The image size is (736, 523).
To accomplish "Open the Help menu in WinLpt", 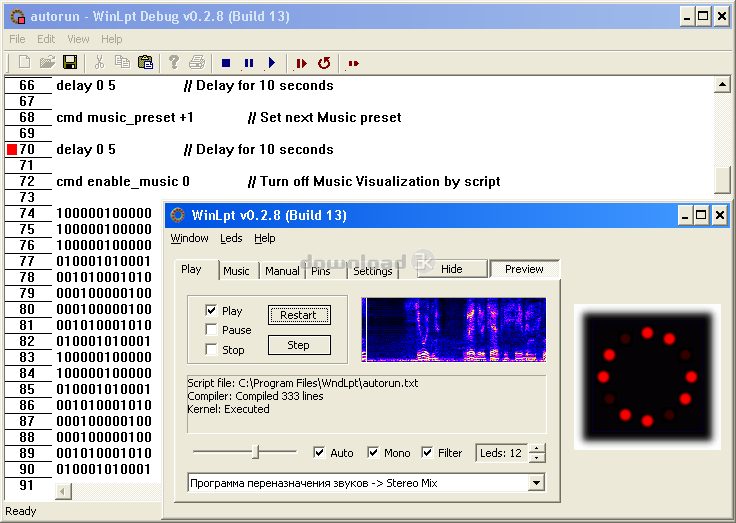I will (265, 238).
